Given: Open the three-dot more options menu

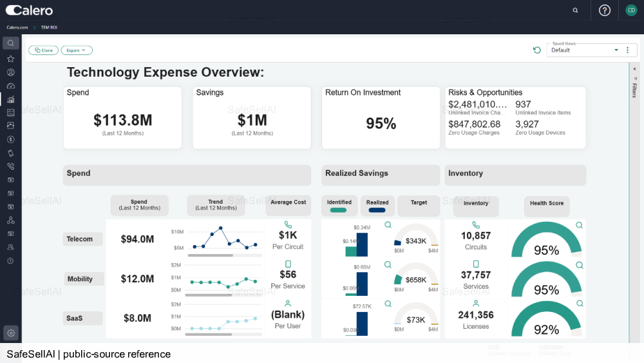Looking at the screenshot, I should click(x=627, y=50).
